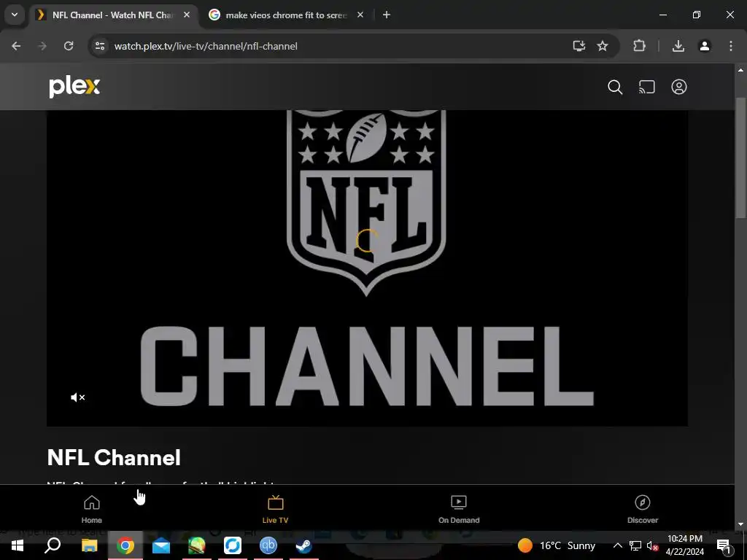Open On Demand in bottom navigation

coord(459,509)
